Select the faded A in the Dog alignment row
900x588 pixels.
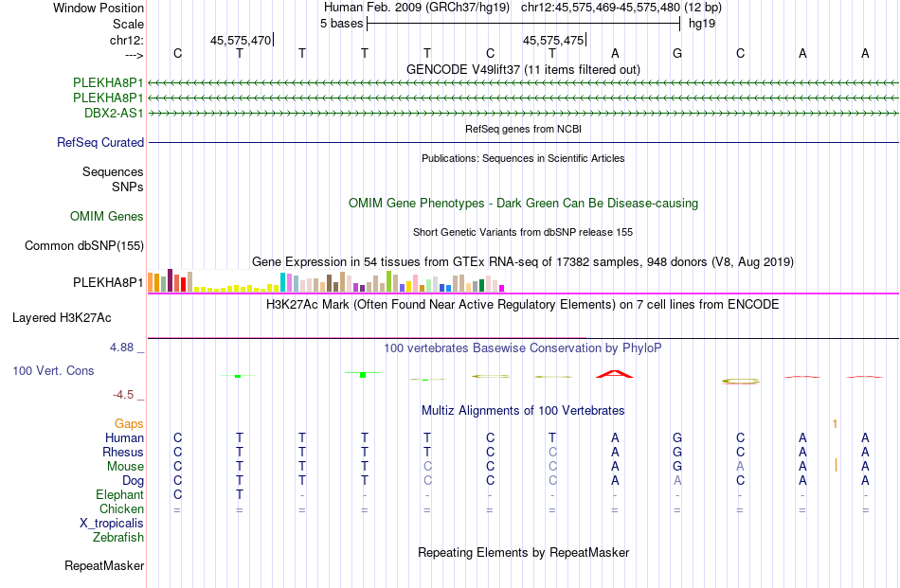point(677,481)
